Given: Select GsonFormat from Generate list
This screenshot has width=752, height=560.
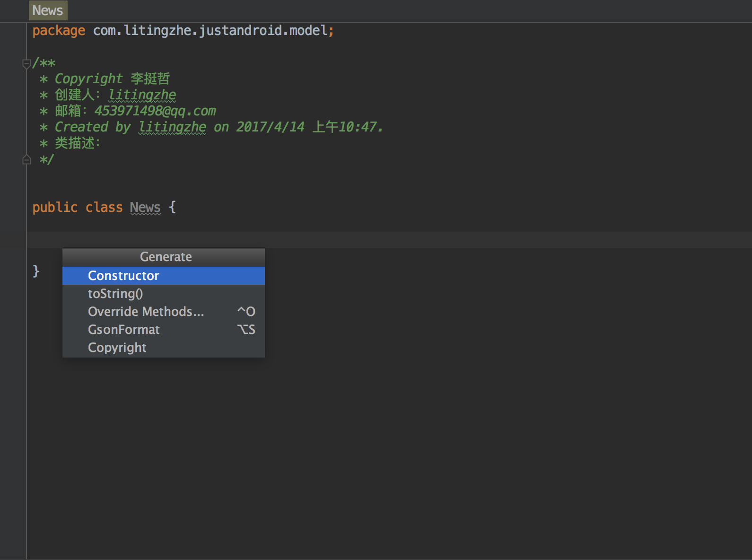Looking at the screenshot, I should (x=124, y=330).
